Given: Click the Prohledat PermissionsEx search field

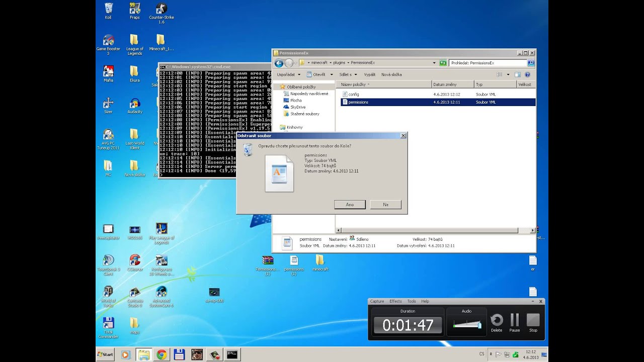Looking at the screenshot, I should point(488,63).
